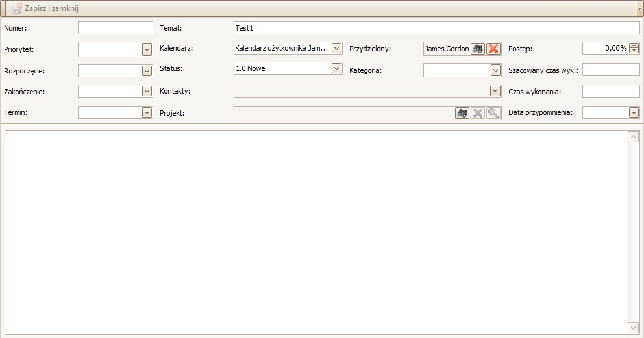The height and width of the screenshot is (338, 644).
Task: Remove James Gordon using red X icon
Action: pyautogui.click(x=493, y=49)
